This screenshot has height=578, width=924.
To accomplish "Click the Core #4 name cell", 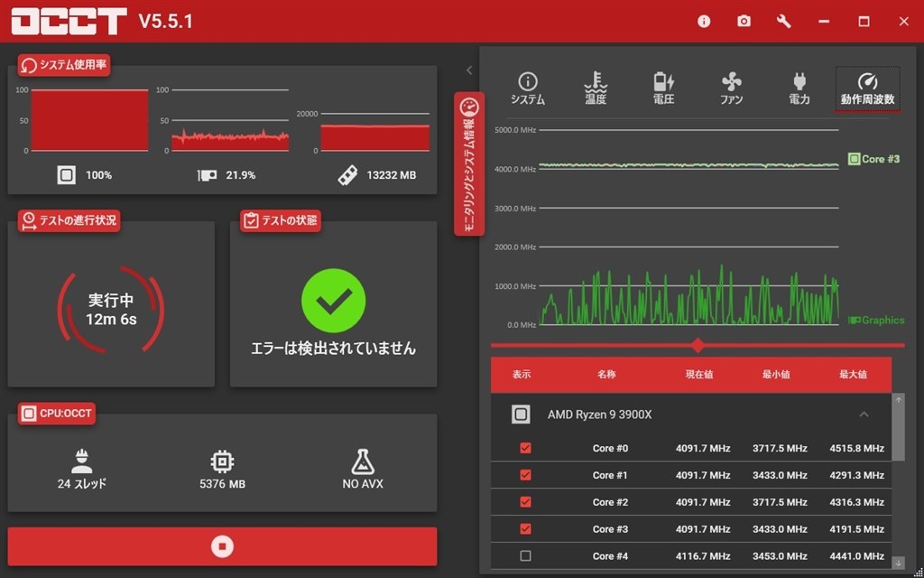I will tap(611, 556).
